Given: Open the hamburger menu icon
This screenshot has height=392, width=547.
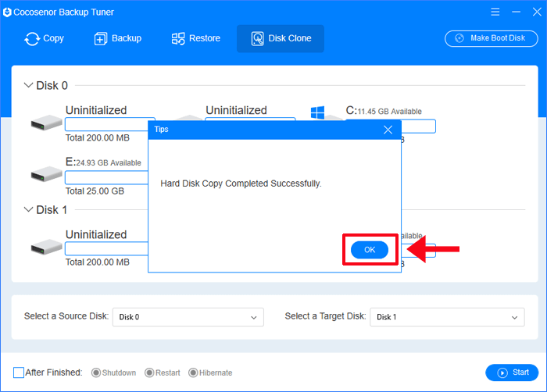Looking at the screenshot, I should pos(495,12).
